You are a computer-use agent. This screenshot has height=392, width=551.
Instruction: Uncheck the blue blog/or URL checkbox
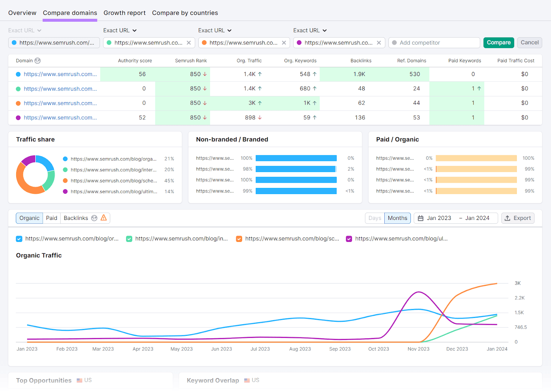19,239
